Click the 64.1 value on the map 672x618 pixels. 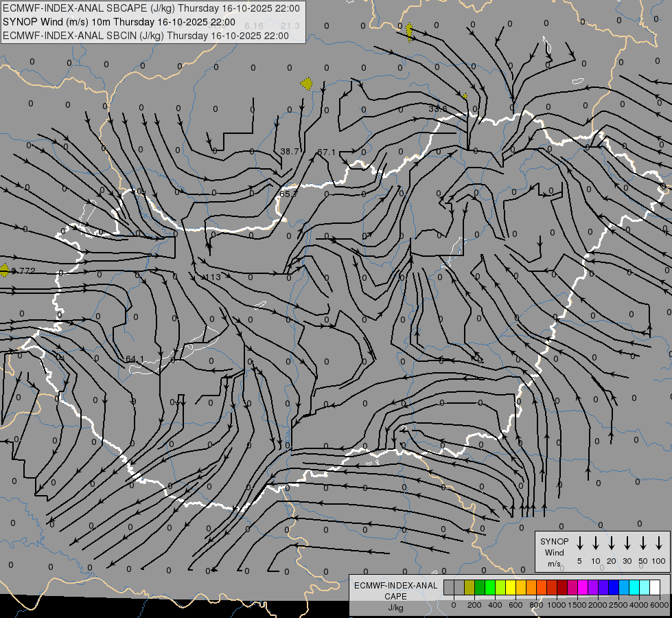135,358
